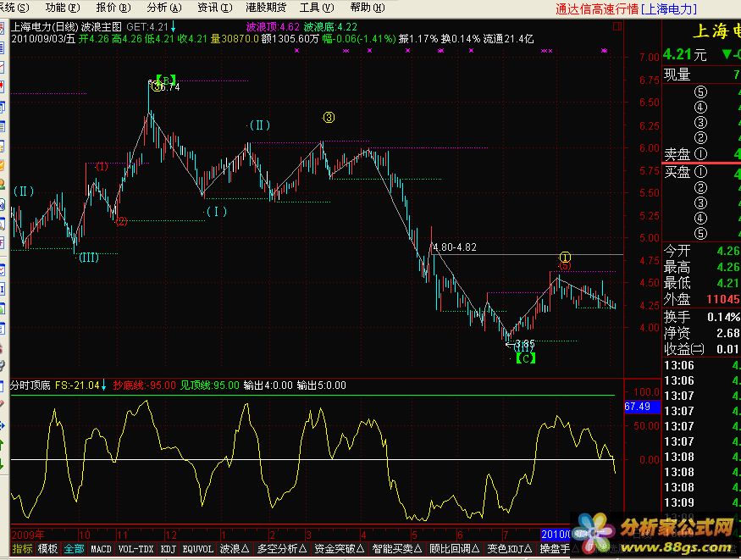The image size is (741, 560).
Task: Click the 抄底线:-95.00 label
Action: pos(144,385)
